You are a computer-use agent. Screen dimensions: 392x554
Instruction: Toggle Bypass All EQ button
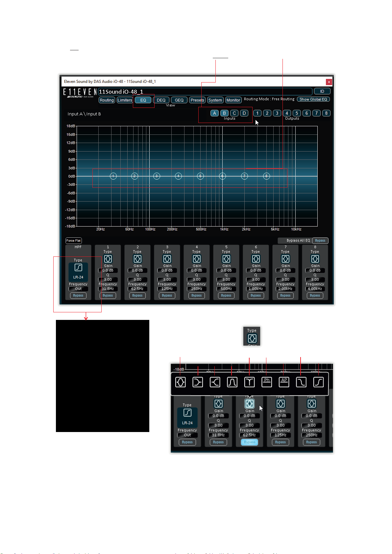pos(320,241)
